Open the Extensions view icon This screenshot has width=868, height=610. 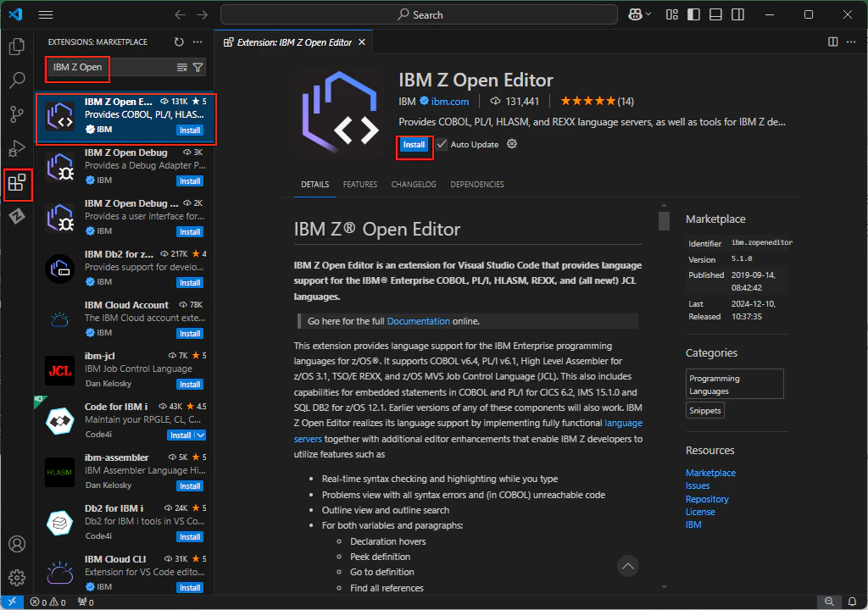point(17,183)
